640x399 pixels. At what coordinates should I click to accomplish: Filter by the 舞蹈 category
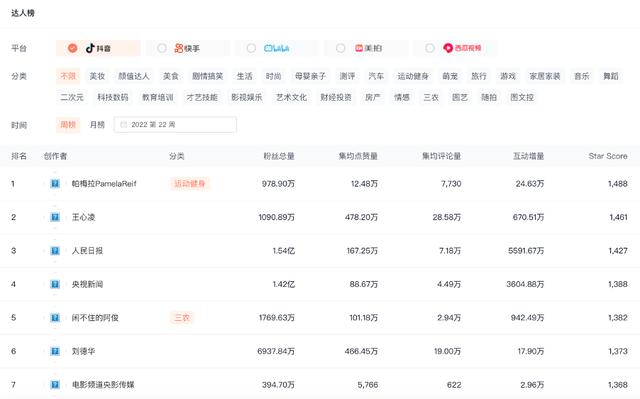pyautogui.click(x=611, y=76)
